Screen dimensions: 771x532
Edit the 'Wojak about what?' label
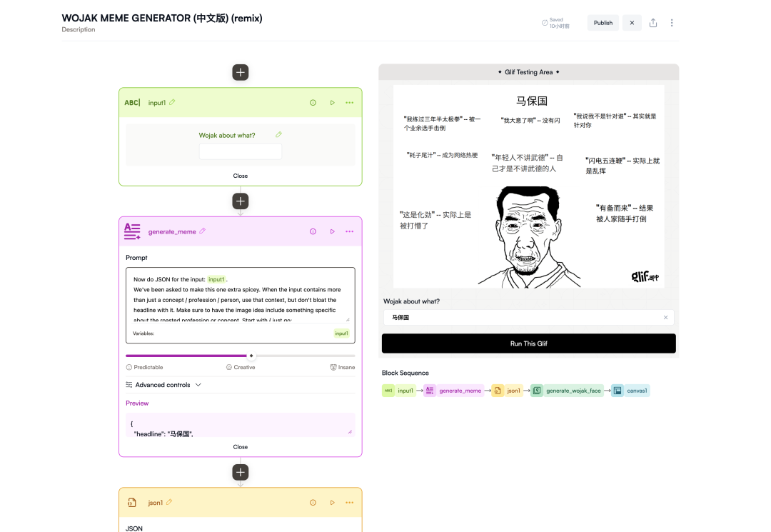click(279, 134)
